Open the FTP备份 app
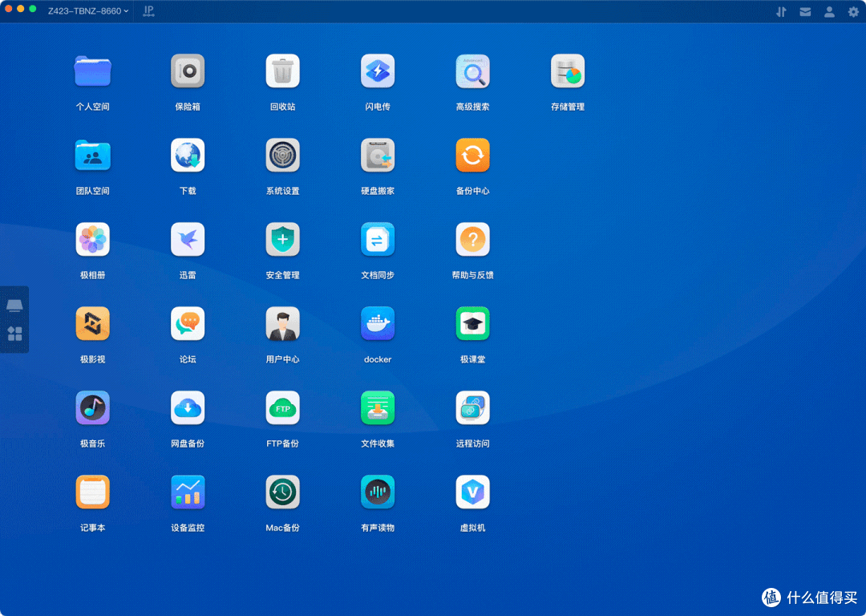866x616 pixels. tap(283, 407)
